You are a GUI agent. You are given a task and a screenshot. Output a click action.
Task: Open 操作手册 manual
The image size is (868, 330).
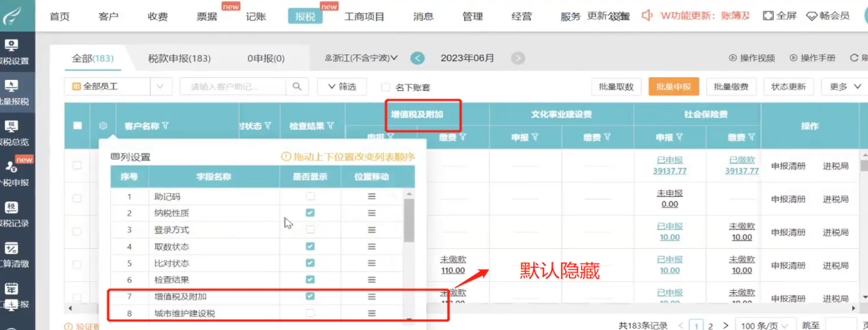point(812,58)
